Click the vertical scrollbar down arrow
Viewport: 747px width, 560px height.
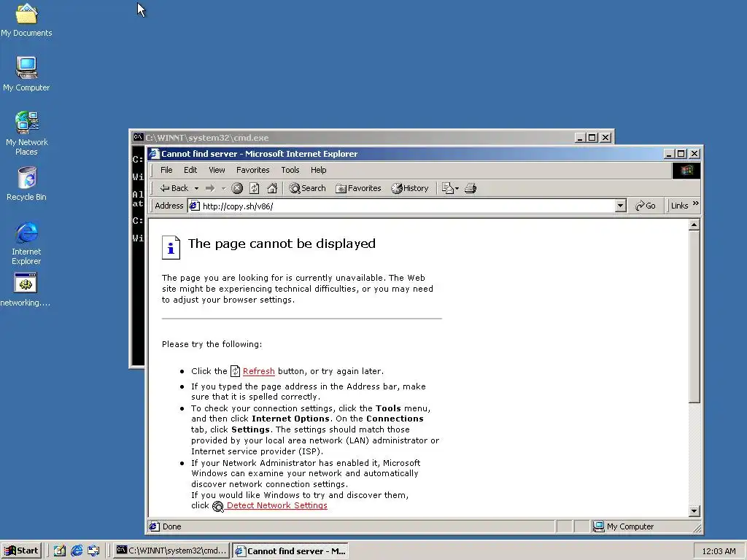694,511
